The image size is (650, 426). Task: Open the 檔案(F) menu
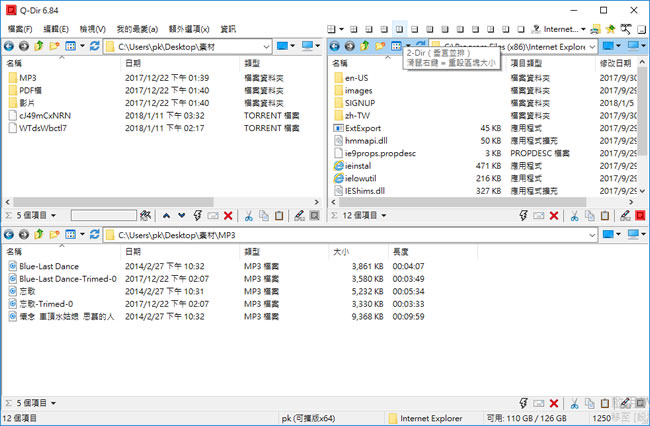(20, 29)
